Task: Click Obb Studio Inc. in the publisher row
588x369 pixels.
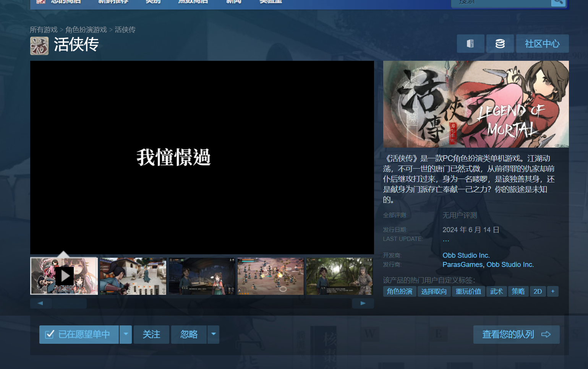Action: (x=510, y=265)
